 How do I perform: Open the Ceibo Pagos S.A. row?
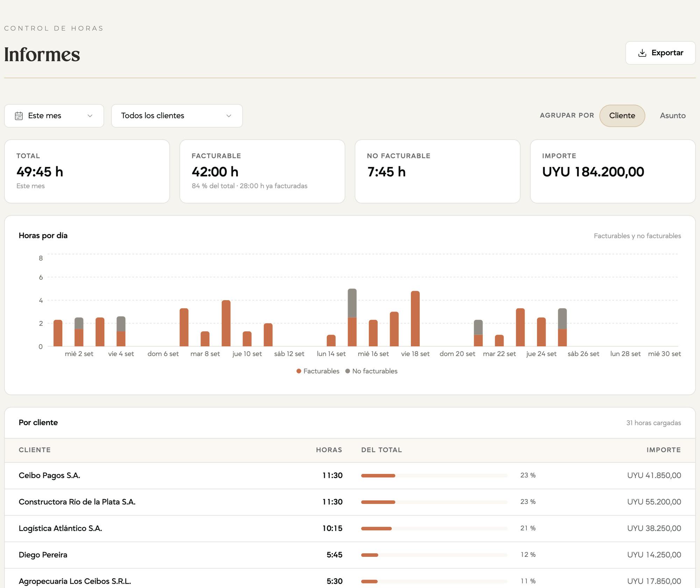click(x=350, y=475)
